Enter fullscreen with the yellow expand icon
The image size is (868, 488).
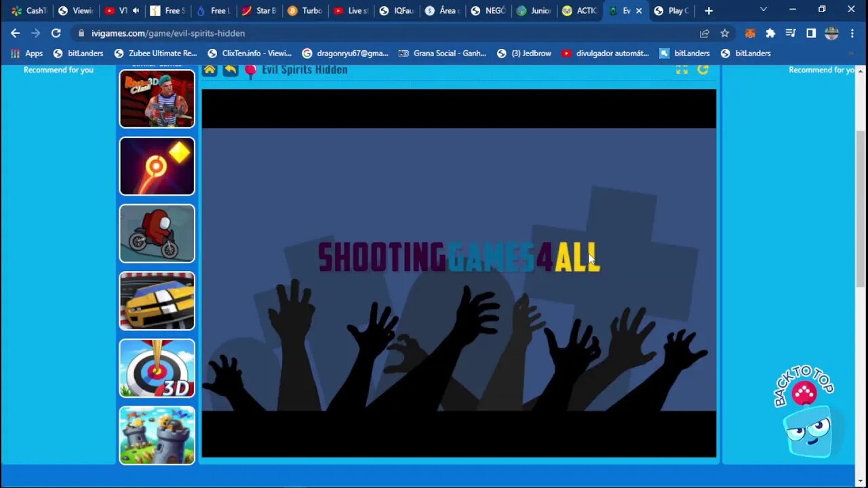682,70
